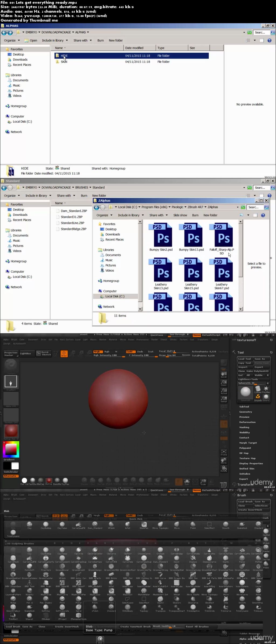Click QuickSave in the sphere frame title bar
This screenshot has width=276, height=644.
(x=157, y=335)
